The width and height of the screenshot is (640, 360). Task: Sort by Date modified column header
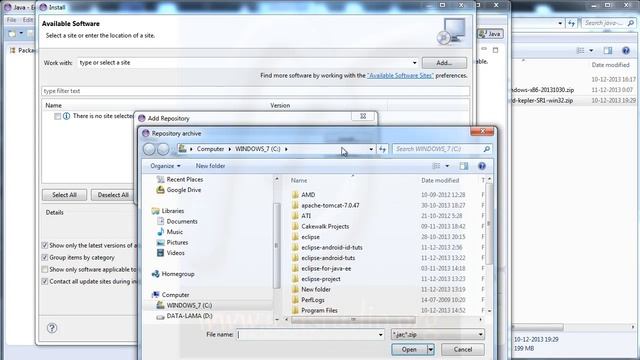(440, 180)
